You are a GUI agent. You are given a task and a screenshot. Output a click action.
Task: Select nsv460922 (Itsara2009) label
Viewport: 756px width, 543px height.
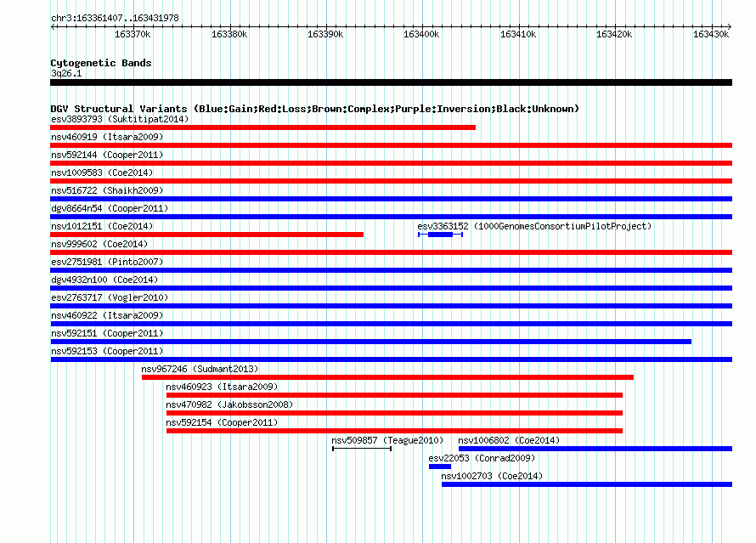107,315
